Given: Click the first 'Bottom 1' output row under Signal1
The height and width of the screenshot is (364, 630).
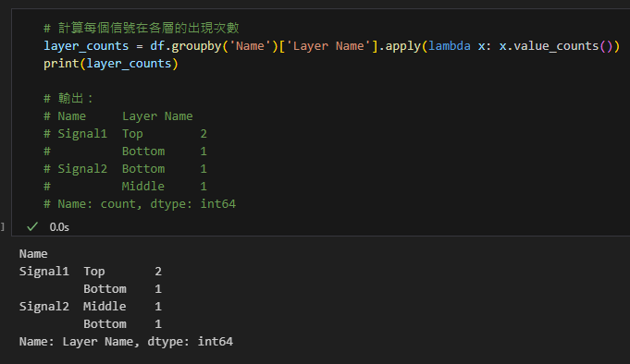Looking at the screenshot, I should (x=122, y=289).
